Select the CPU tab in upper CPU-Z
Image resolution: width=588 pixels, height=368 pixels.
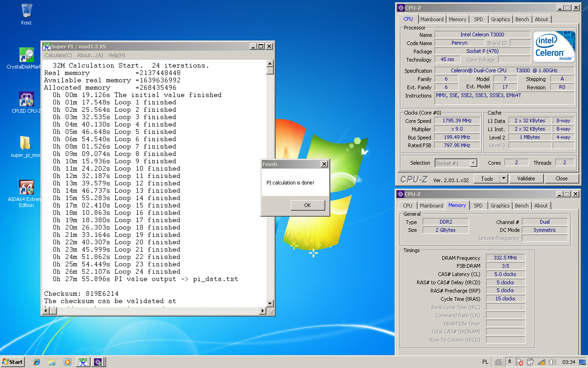coord(408,19)
